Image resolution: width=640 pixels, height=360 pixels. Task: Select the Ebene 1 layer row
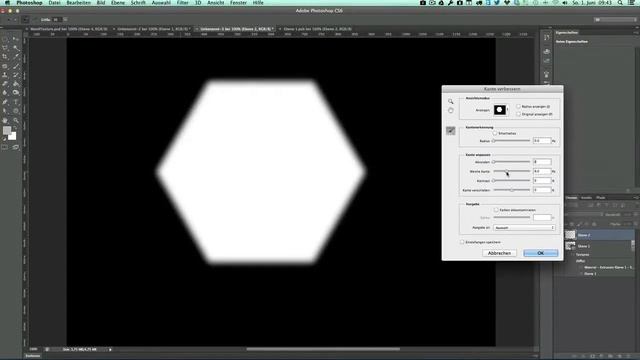point(599,246)
